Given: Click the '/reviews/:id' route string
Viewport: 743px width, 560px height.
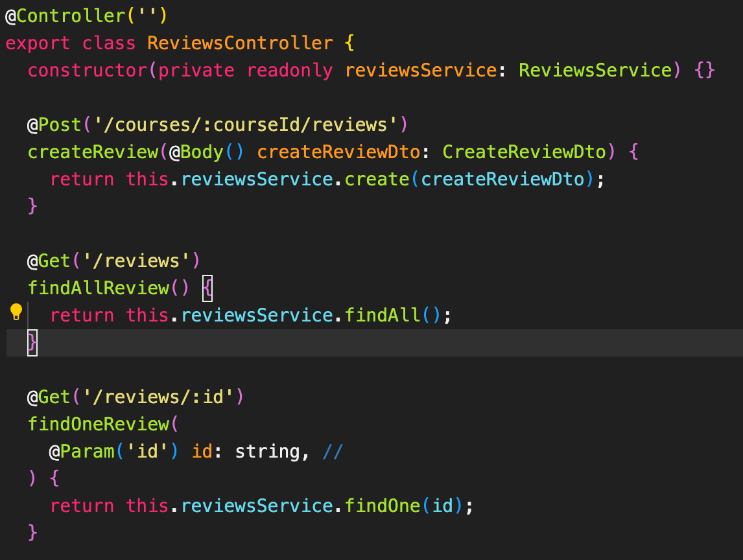Looking at the screenshot, I should tap(158, 397).
